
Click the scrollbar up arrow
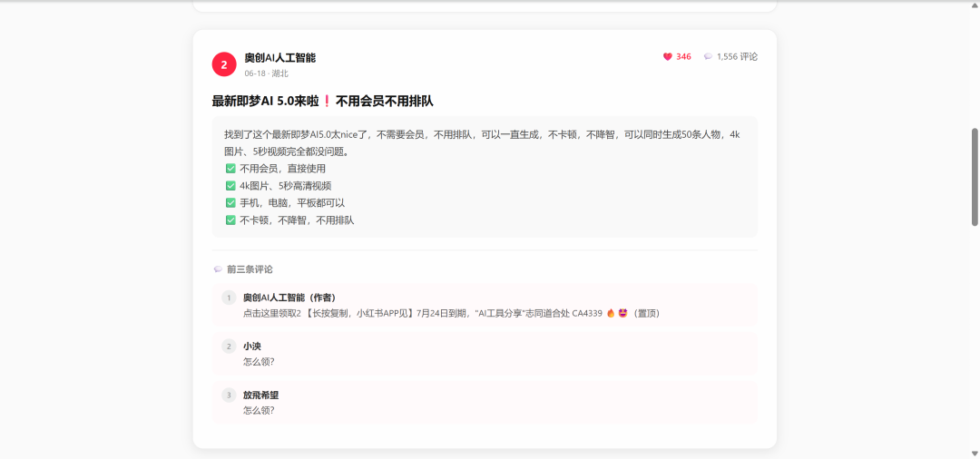click(975, 5)
